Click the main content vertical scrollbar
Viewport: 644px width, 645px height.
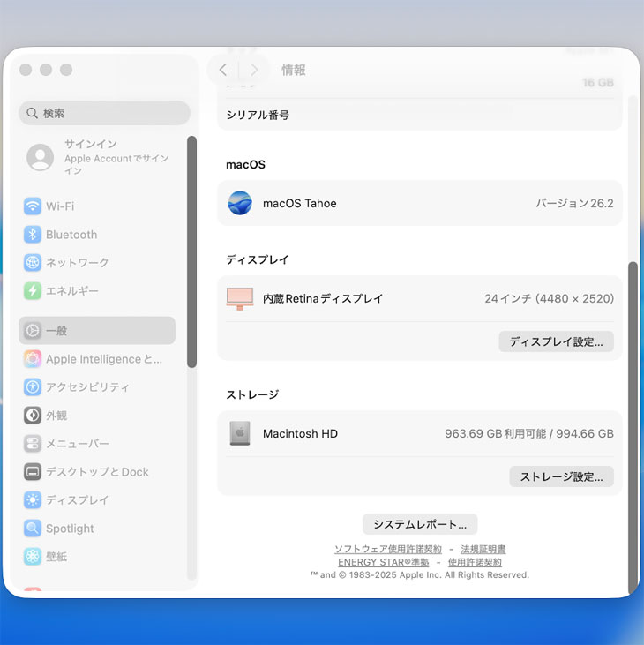pyautogui.click(x=632, y=424)
